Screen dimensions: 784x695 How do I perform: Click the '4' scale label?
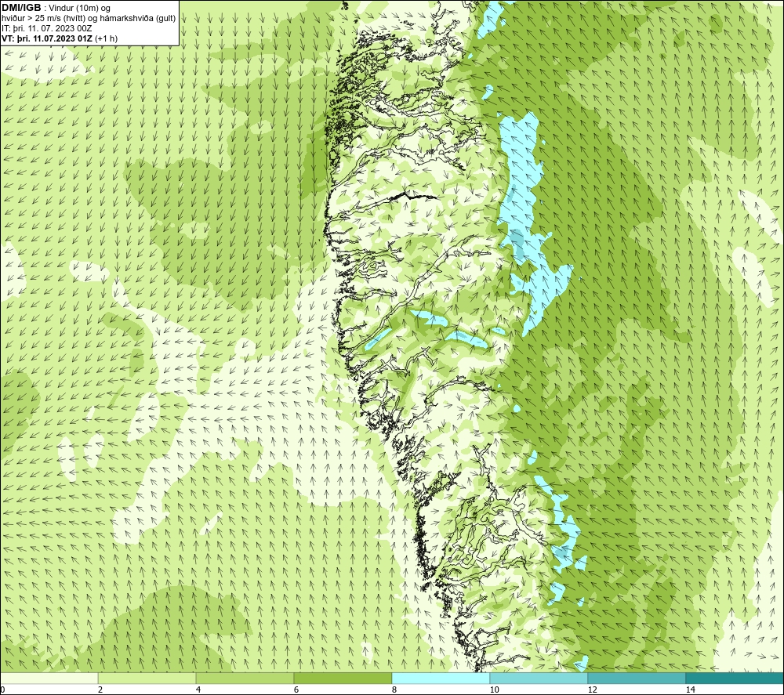198,690
